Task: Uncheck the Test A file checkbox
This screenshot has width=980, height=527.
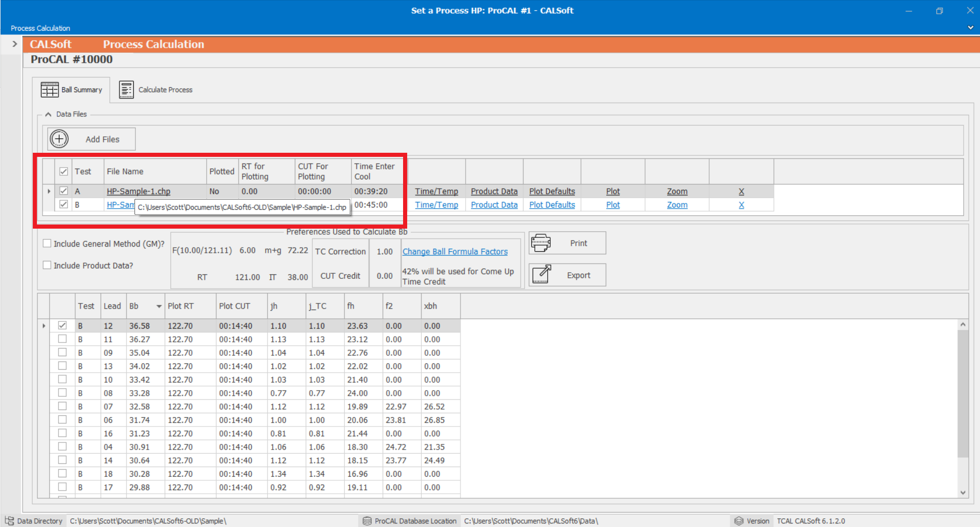Action: (x=64, y=191)
